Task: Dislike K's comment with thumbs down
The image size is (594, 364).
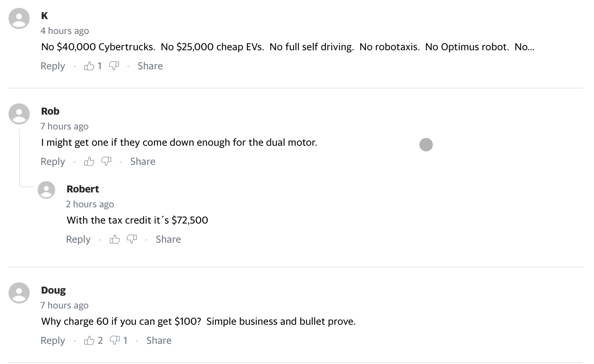Action: [114, 66]
